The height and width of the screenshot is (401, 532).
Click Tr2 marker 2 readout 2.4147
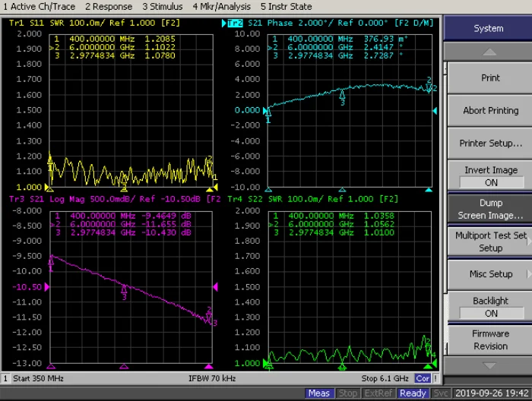point(378,47)
